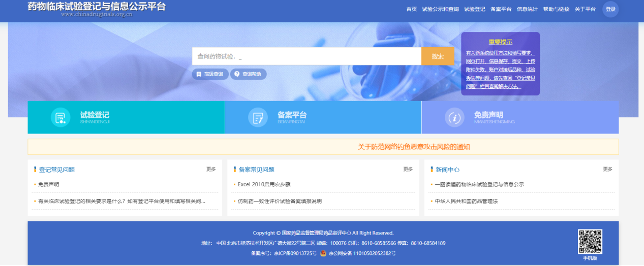Open 帮助与链接 navigation menu
This screenshot has width=644, height=266.
pyautogui.click(x=556, y=9)
